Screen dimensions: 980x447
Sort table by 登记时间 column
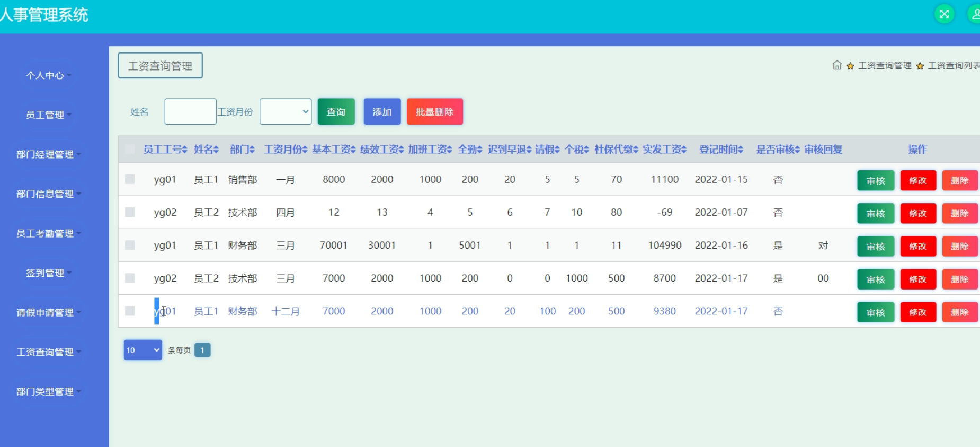pos(721,150)
